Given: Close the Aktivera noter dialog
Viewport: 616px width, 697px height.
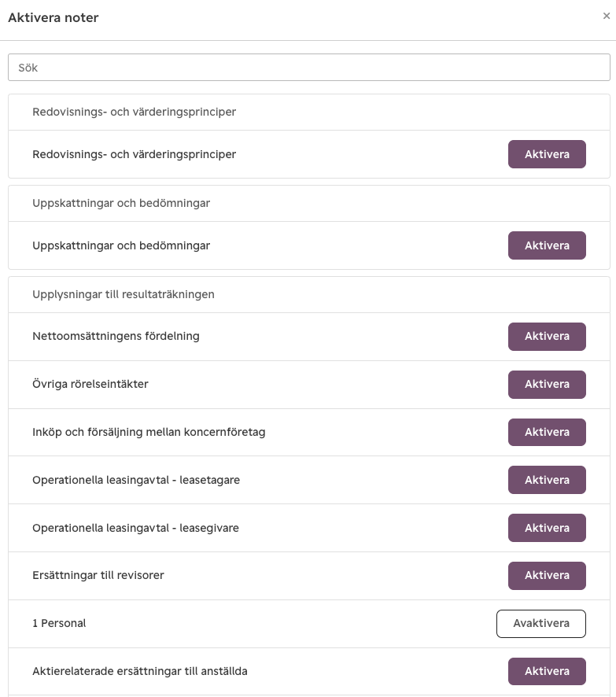Looking at the screenshot, I should click(x=607, y=16).
